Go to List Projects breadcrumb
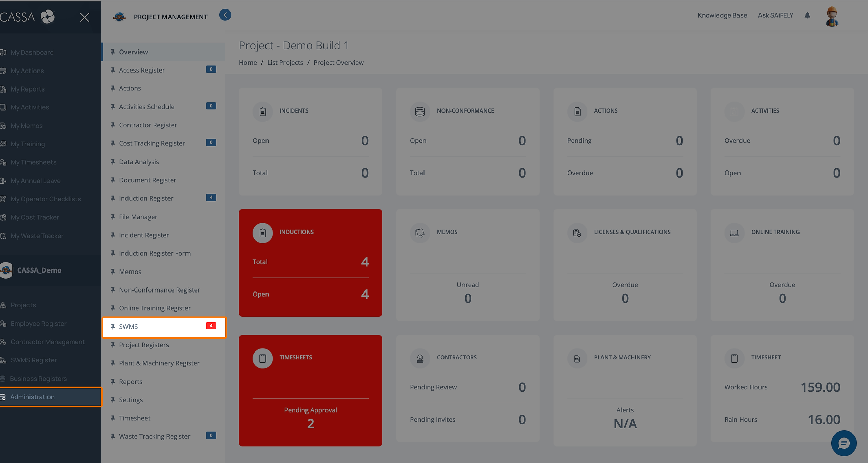 pyautogui.click(x=285, y=63)
